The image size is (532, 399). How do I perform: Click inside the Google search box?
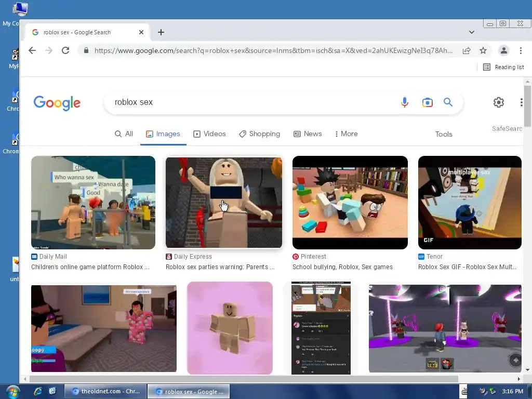tap(251, 102)
